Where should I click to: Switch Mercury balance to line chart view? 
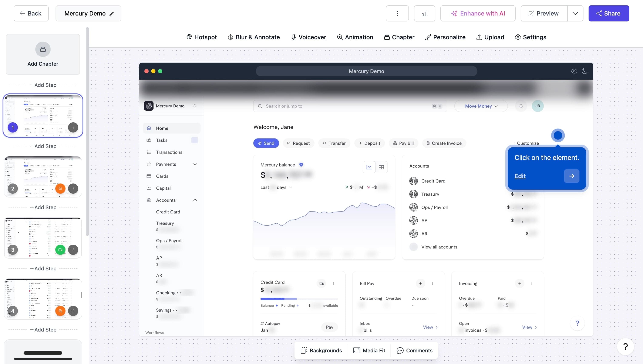tap(369, 167)
